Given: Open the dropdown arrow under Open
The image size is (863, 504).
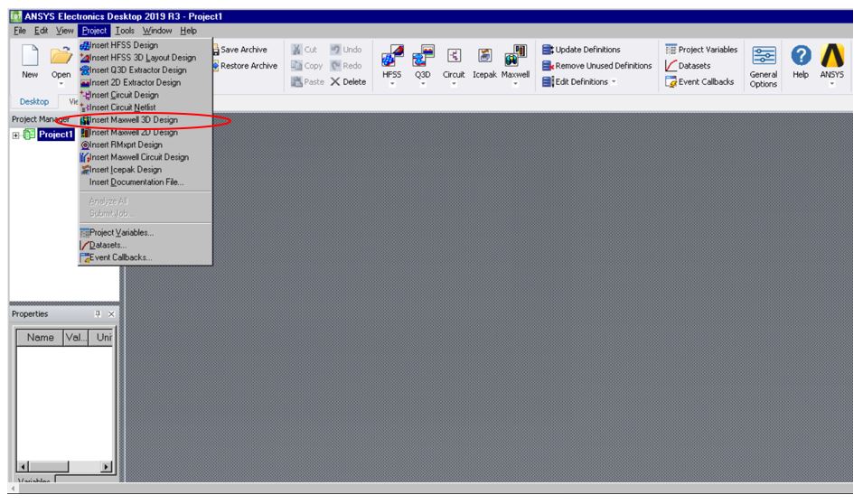Looking at the screenshot, I should (x=61, y=84).
